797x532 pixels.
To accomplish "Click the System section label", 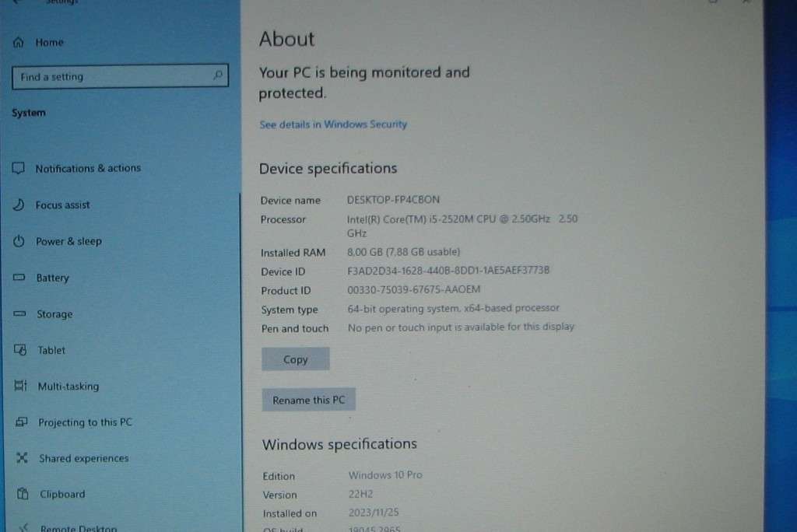I will pyautogui.click(x=28, y=112).
